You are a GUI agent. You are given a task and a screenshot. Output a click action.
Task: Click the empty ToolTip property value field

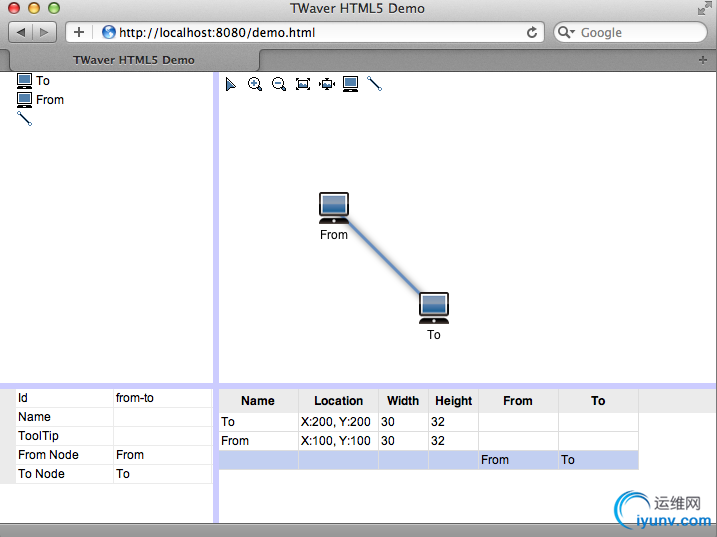pyautogui.click(x=162, y=436)
